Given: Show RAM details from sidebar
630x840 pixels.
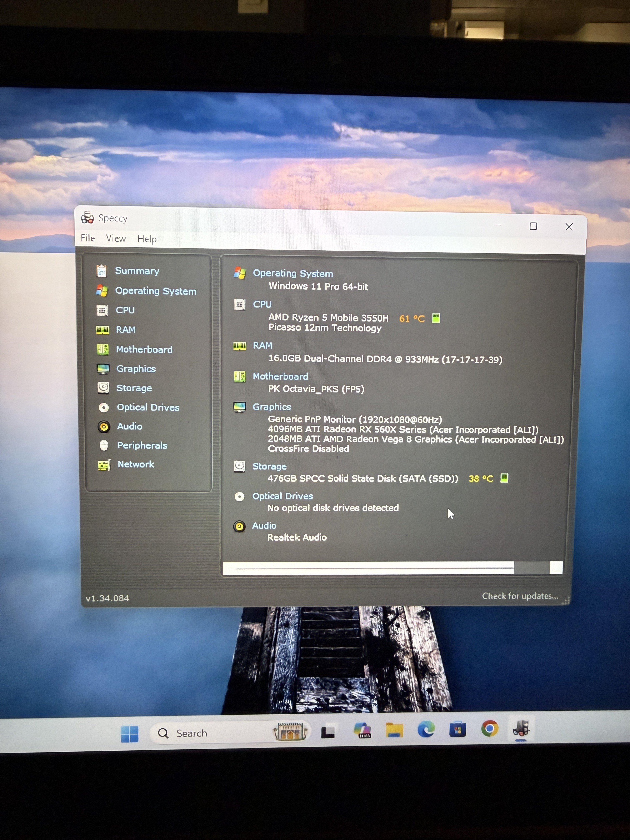Looking at the screenshot, I should pos(126,330).
